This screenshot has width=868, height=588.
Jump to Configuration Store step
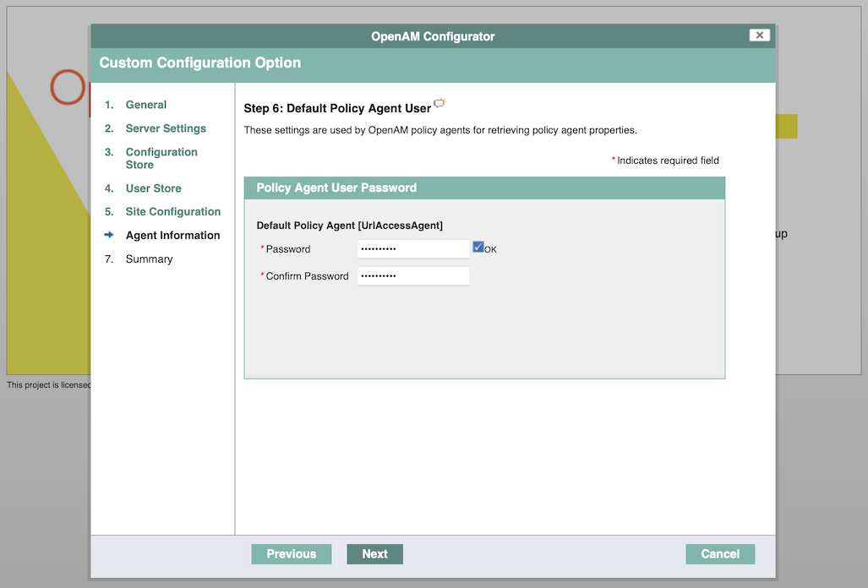161,158
